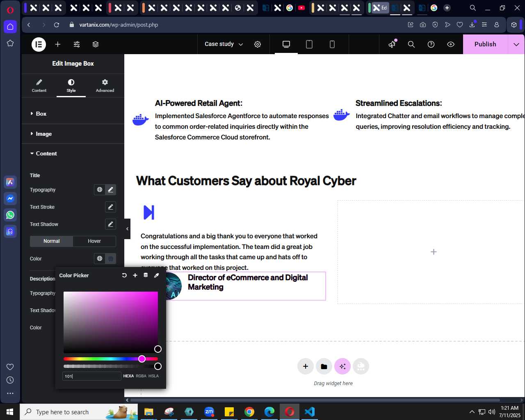Open Messenger in Opera sidebar
The width and height of the screenshot is (525, 420).
[10, 199]
